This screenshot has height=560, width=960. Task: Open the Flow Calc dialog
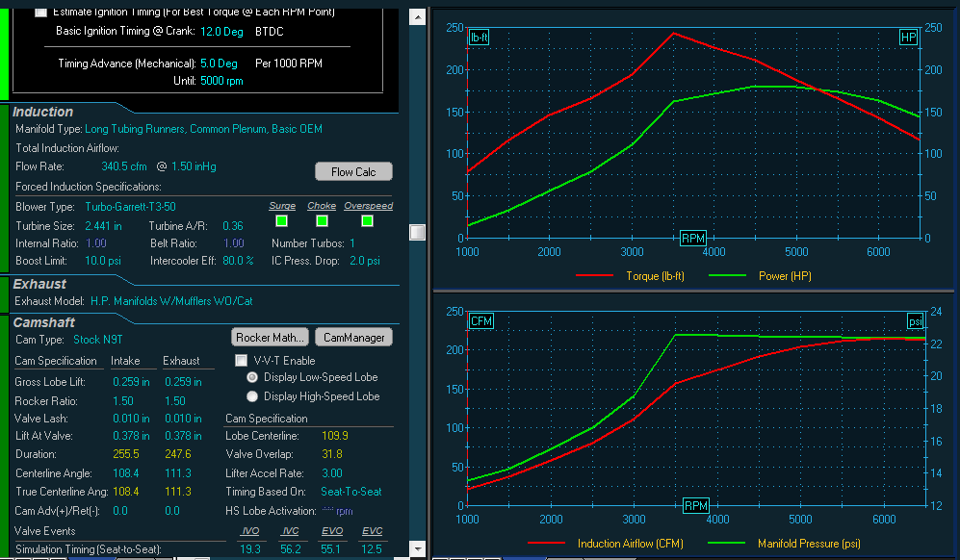click(353, 171)
